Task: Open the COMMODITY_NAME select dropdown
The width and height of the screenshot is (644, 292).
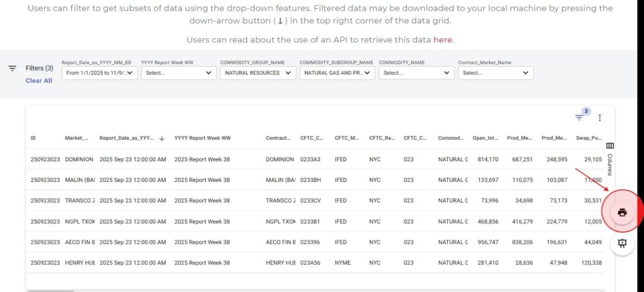Action: click(x=416, y=73)
